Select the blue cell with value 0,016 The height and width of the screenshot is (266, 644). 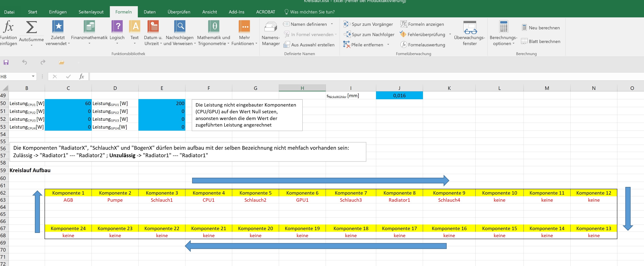399,96
